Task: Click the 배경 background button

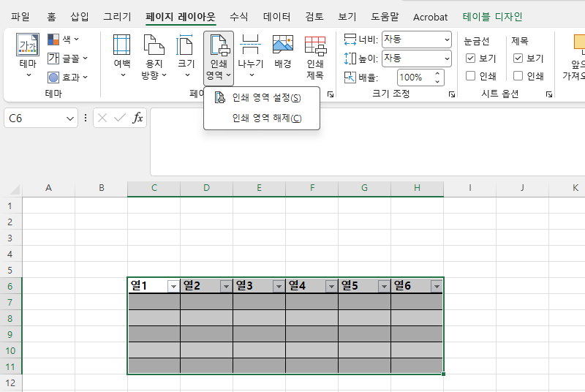Action: point(283,51)
